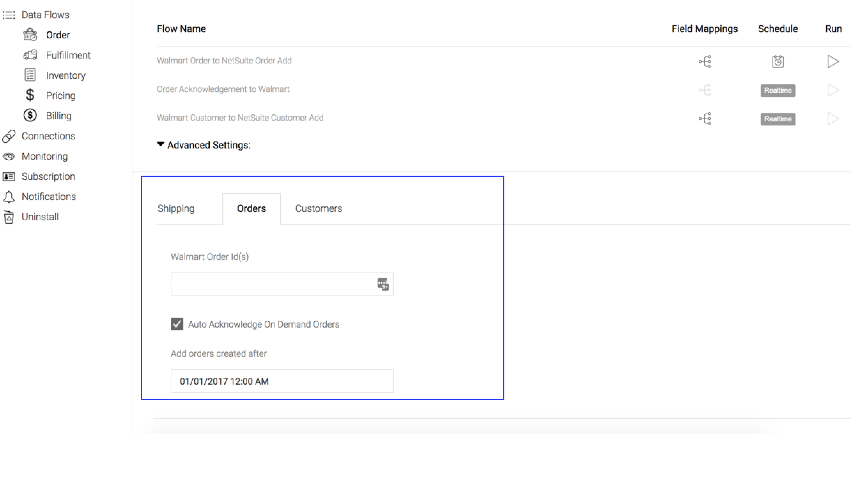Run the Order Acknowledgement to Walmart flow
Image resolution: width=868 pixels, height=490 pixels.
click(833, 90)
